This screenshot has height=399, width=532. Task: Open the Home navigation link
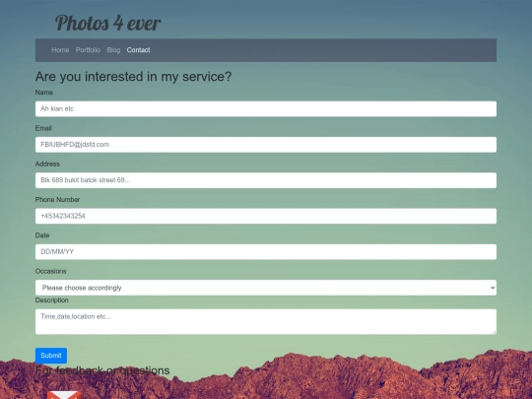coord(60,50)
